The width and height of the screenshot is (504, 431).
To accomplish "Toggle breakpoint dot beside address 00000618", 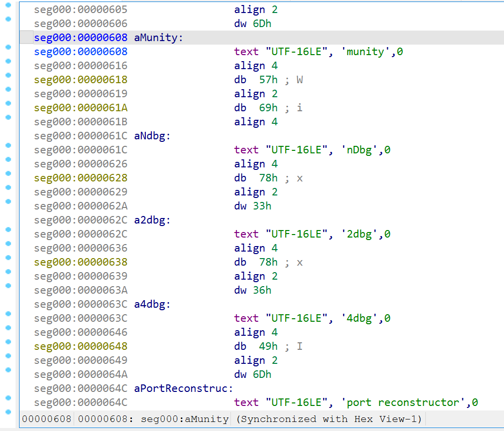I will click(x=9, y=75).
